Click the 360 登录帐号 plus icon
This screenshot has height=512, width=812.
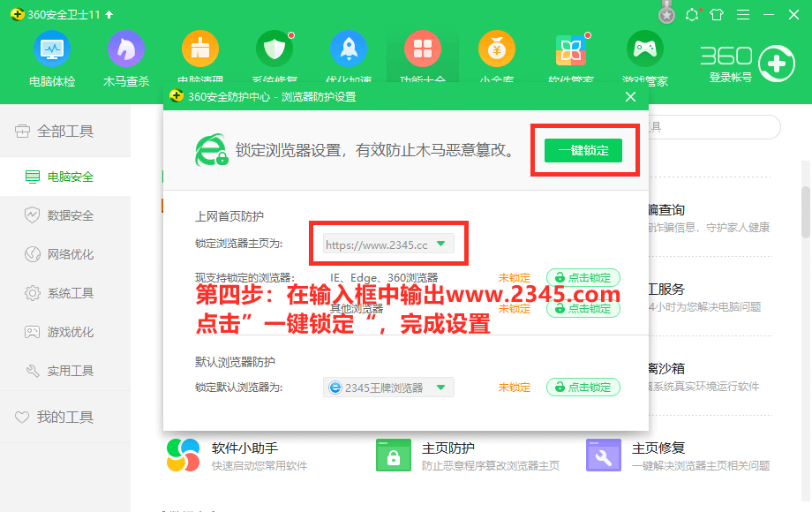tap(777, 64)
